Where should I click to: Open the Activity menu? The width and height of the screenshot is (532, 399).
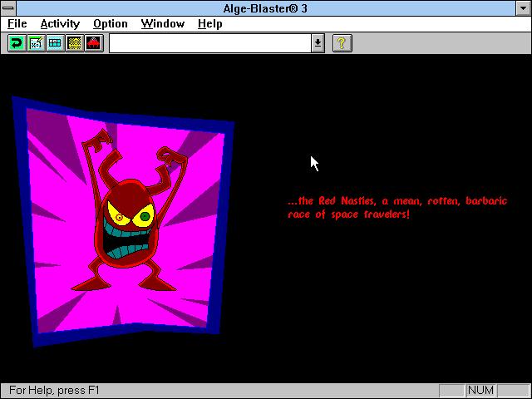[60, 24]
